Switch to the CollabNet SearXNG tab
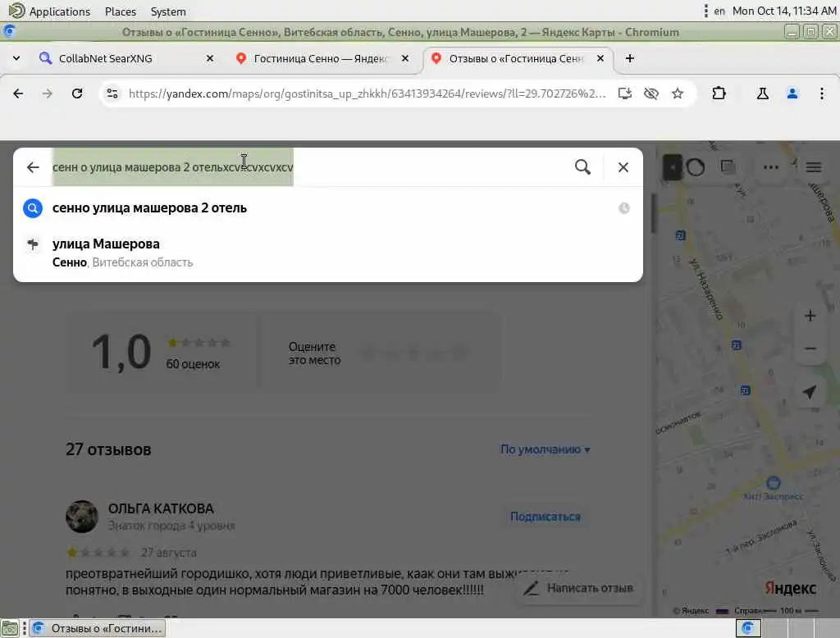840x638 pixels. [126, 58]
